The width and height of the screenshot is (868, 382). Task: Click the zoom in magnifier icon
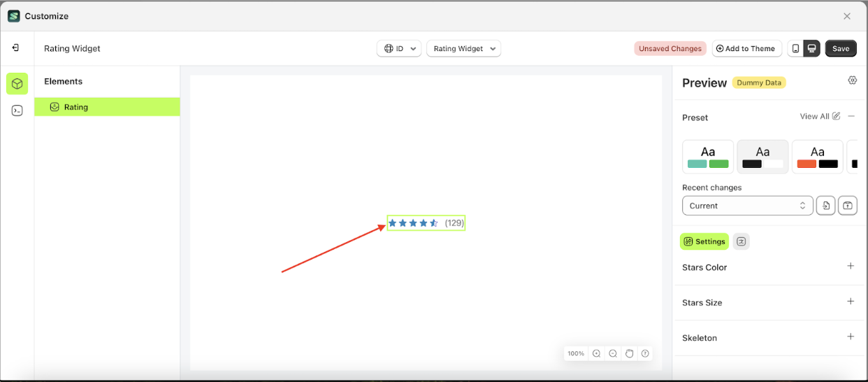point(596,354)
